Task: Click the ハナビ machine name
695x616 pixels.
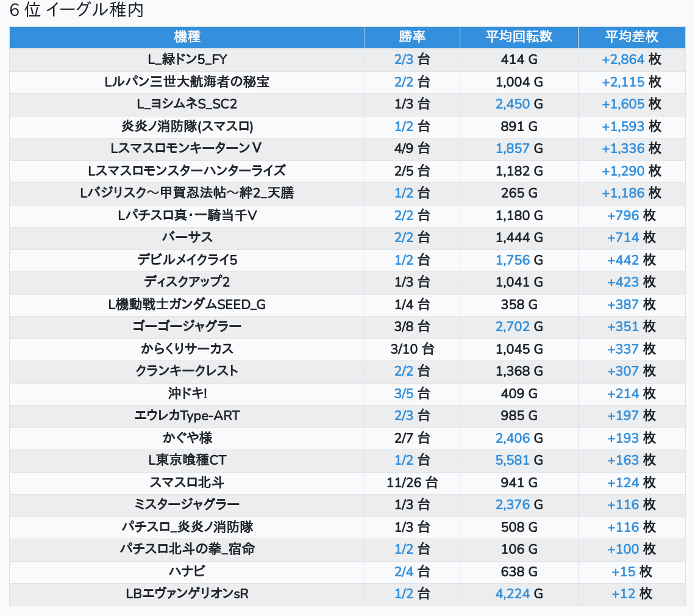Action: pos(187,571)
